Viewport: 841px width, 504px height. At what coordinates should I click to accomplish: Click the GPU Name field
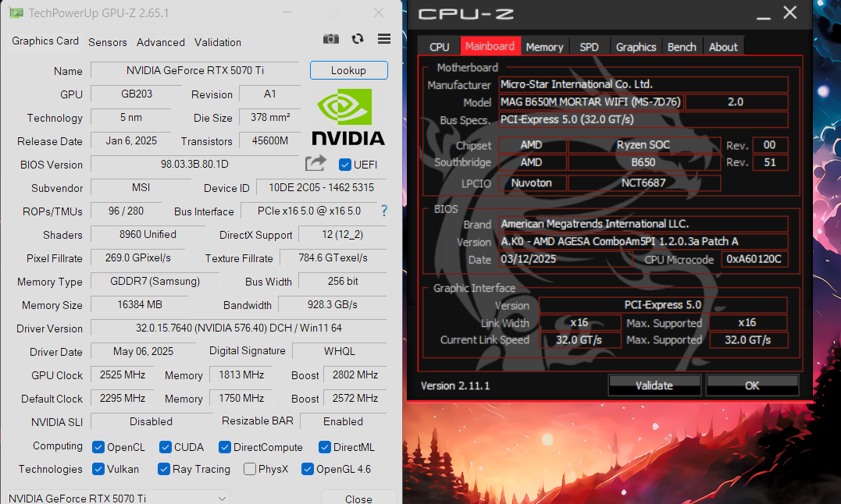(x=194, y=70)
